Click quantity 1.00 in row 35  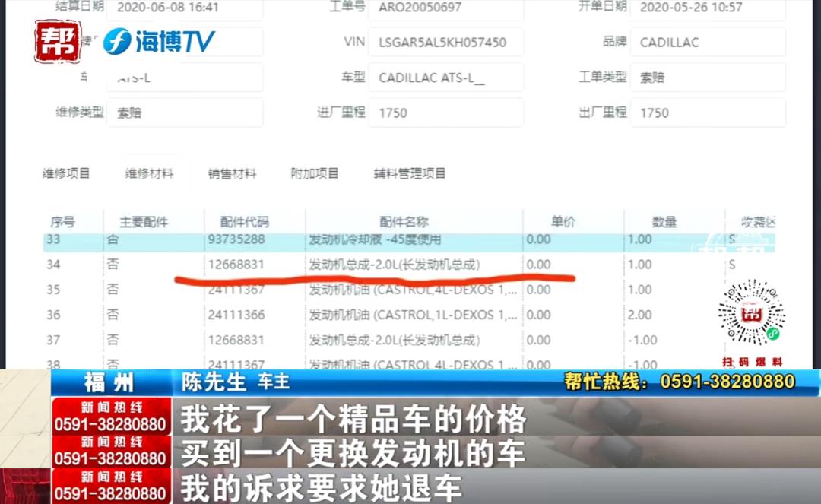pos(640,290)
